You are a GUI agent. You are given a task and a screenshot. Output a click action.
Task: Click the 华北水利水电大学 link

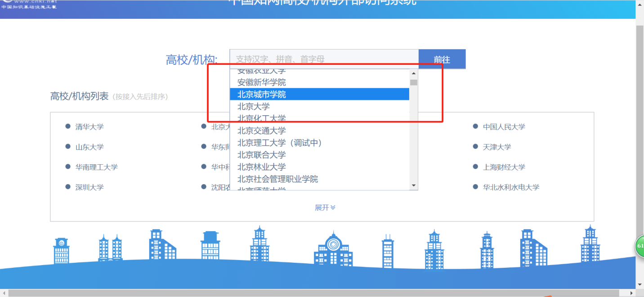pyautogui.click(x=511, y=187)
